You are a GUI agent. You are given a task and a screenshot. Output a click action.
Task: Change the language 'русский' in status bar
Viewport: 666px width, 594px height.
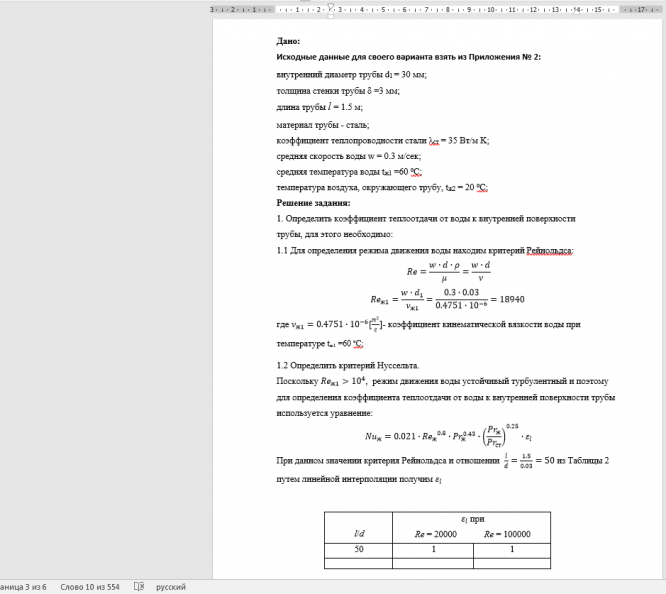(x=171, y=587)
